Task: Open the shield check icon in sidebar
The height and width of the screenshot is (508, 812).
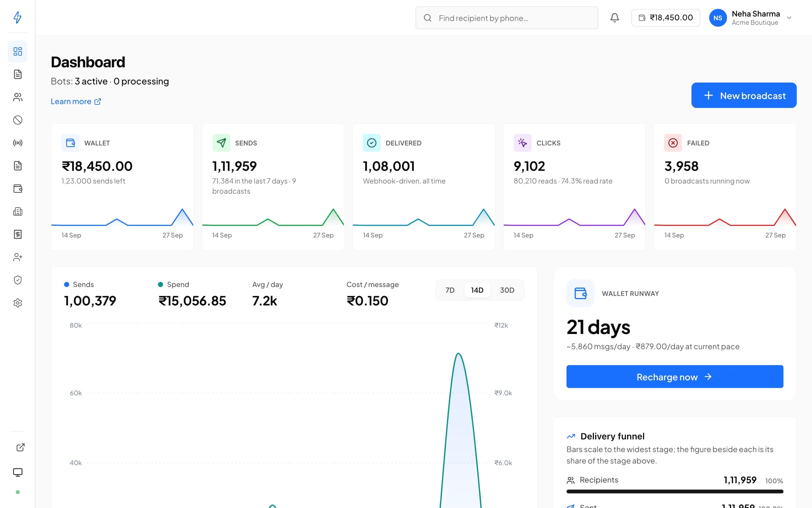Action: pyautogui.click(x=17, y=280)
